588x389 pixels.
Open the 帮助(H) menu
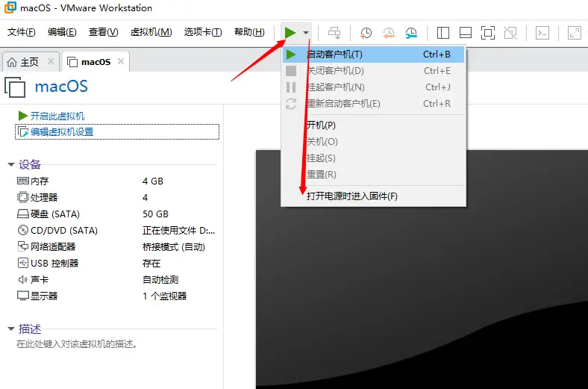pyautogui.click(x=249, y=32)
